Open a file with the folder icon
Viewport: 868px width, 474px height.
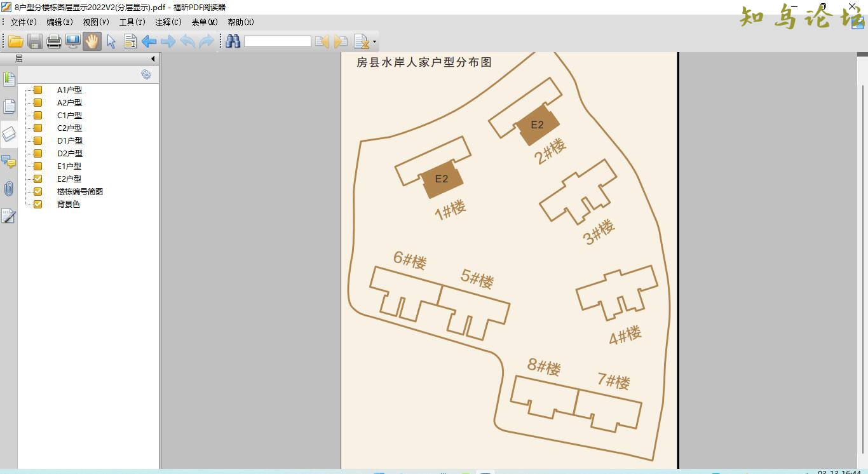pyautogui.click(x=15, y=42)
